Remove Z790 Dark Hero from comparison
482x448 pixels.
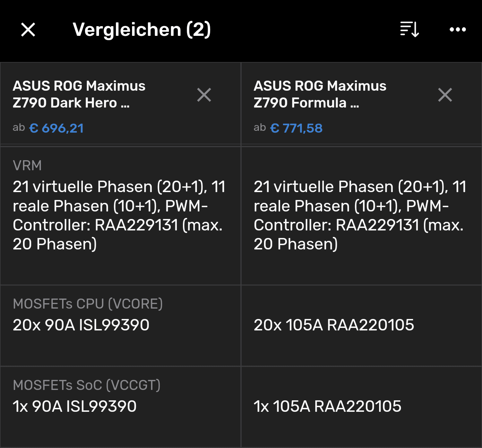(x=204, y=95)
